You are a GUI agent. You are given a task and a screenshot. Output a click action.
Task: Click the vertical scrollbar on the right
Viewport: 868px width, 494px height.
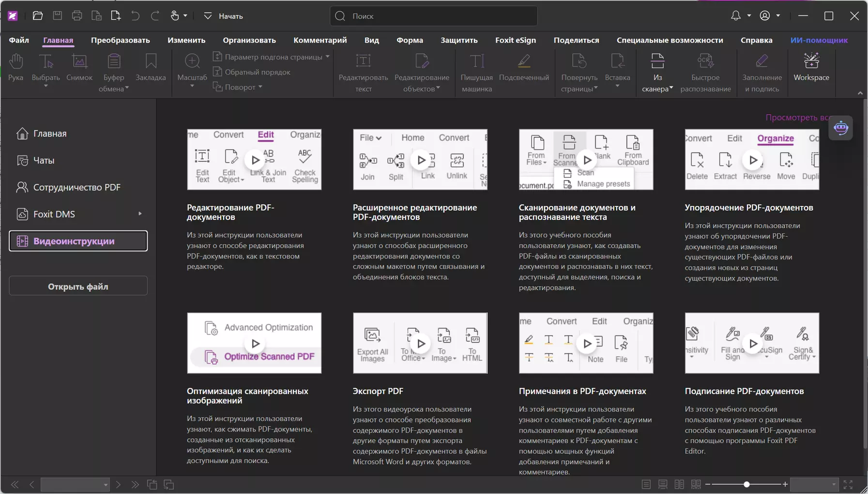(x=865, y=274)
